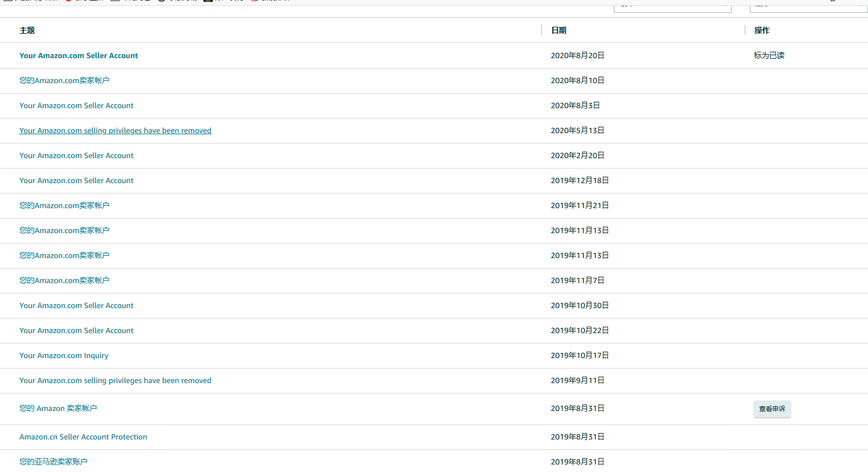Open 您的Amazon.com卖家帐户 message dated 2019年11月7日
868x472 pixels.
(65, 281)
